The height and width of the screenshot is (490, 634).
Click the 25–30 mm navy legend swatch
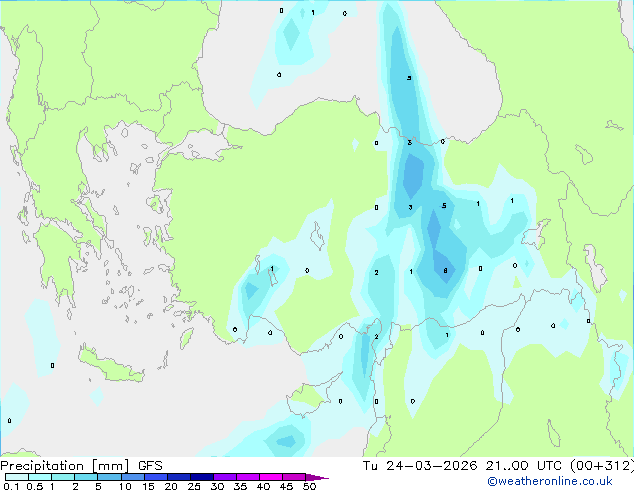202,477
